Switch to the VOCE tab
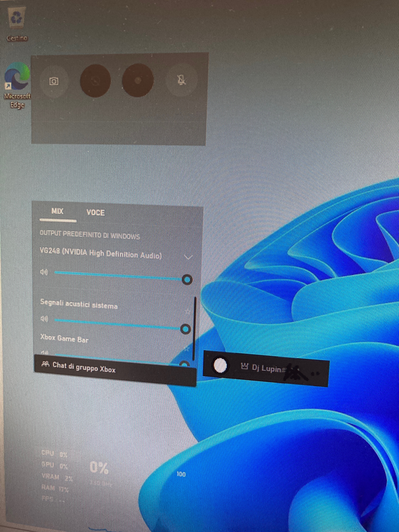Screen dimensions: 399x532 pos(96,213)
